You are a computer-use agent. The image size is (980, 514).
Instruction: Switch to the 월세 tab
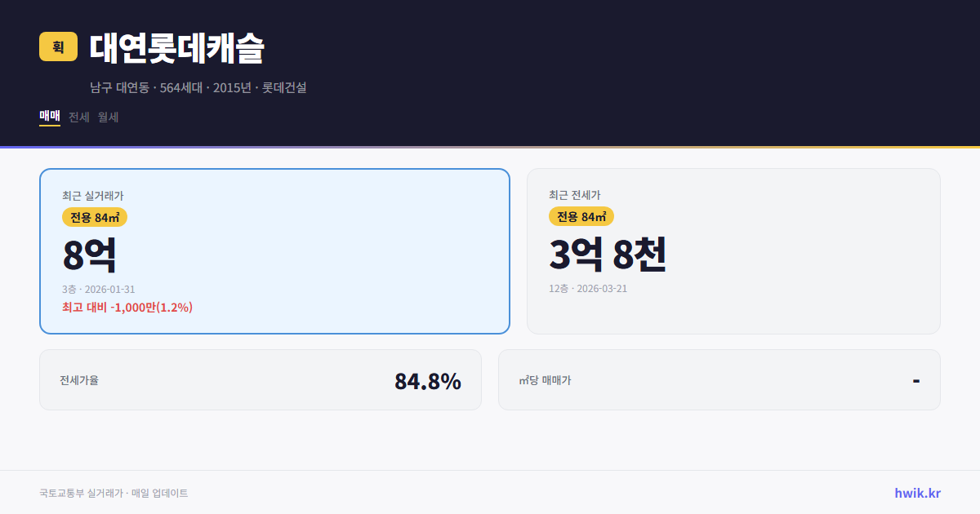click(x=106, y=117)
